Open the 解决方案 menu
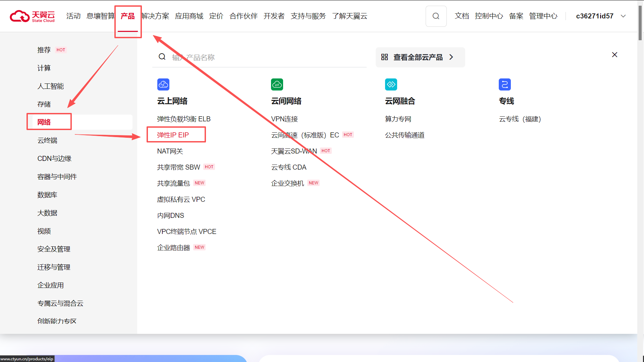The width and height of the screenshot is (644, 362). 155,16
